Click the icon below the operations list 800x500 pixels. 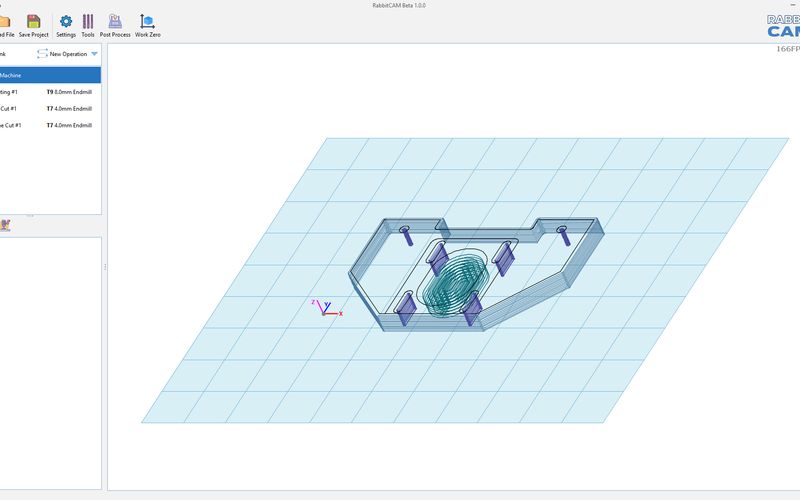point(5,225)
